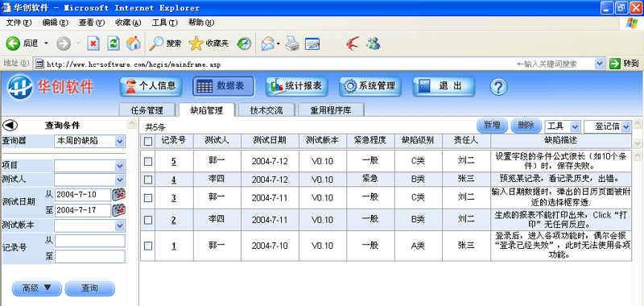644x306 pixels.
Task: Expand advanced options with 高级 button
Action: point(37,288)
